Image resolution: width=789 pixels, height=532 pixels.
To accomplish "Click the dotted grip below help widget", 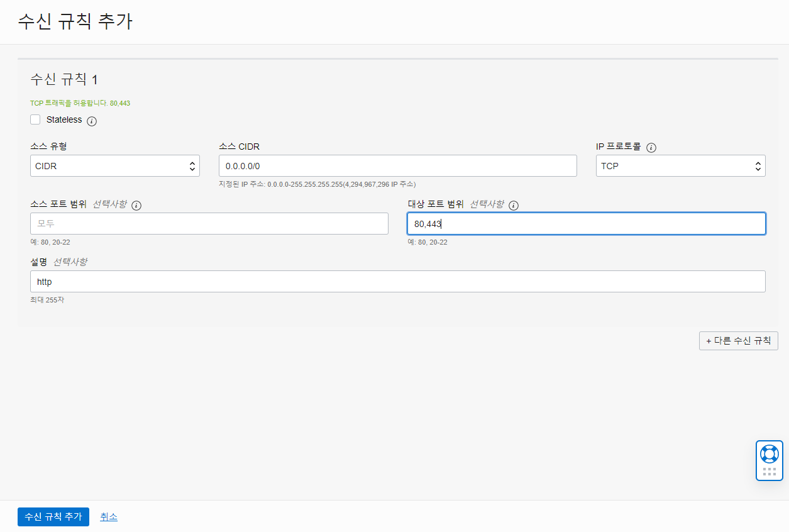I will pos(770,472).
